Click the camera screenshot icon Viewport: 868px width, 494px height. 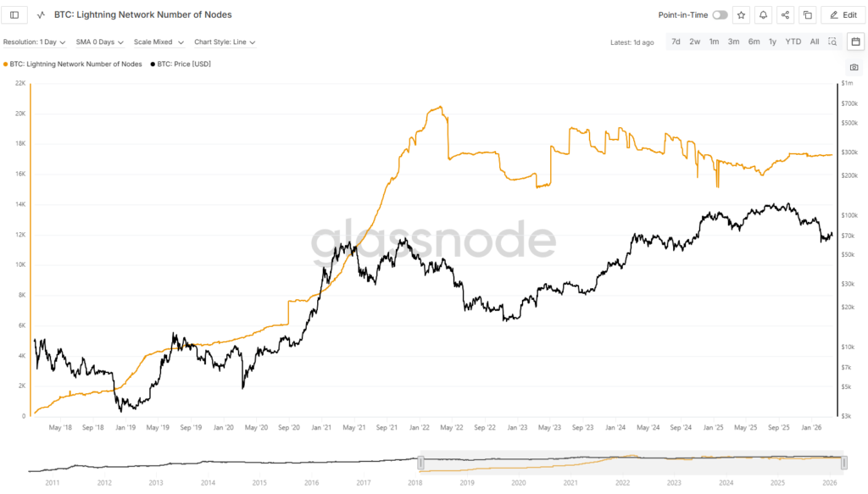pyautogui.click(x=854, y=68)
